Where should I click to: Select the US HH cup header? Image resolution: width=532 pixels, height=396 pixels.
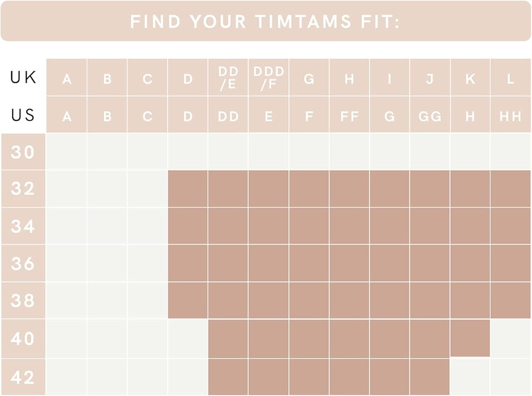click(511, 115)
